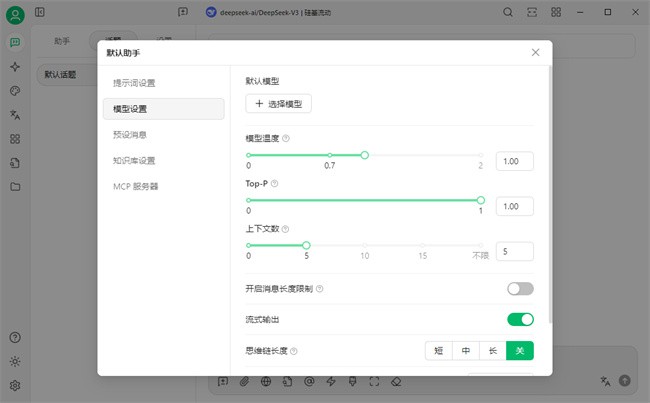Open the MCP 服务器 tab

click(163, 187)
